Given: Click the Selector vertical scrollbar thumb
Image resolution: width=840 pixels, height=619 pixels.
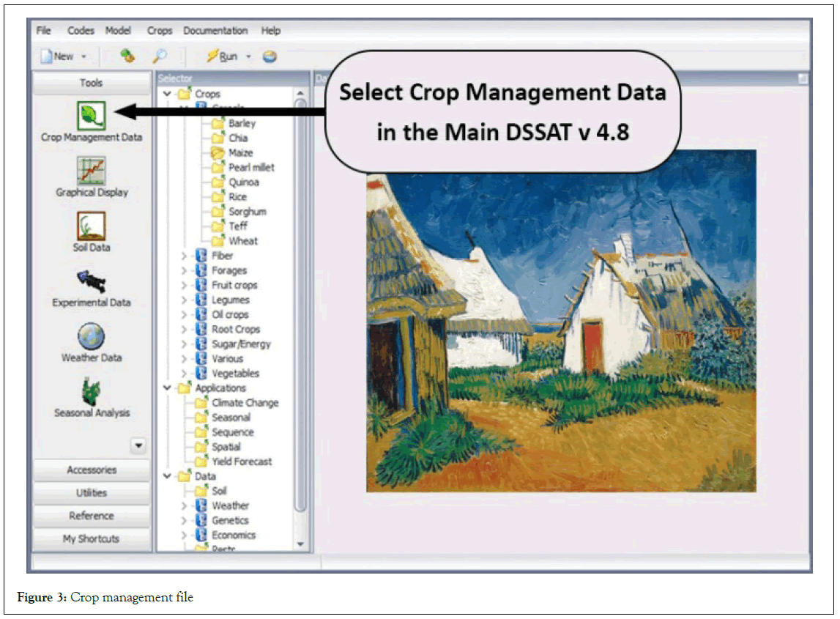Looking at the screenshot, I should pyautogui.click(x=300, y=305).
